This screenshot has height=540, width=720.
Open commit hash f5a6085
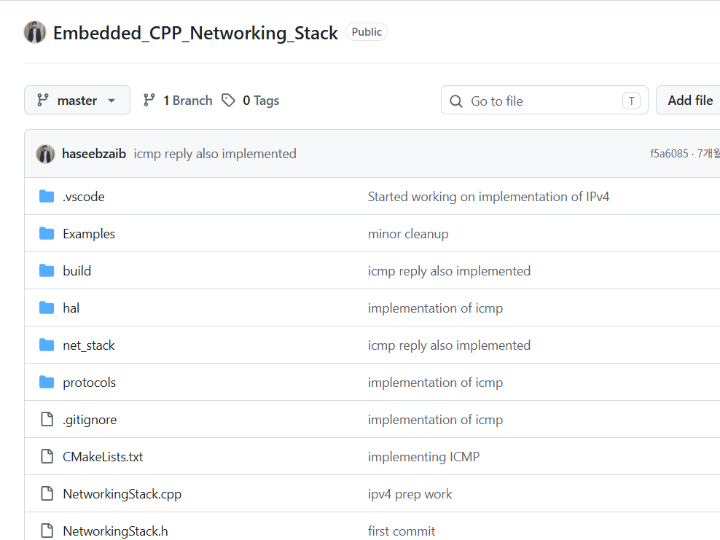[669, 153]
